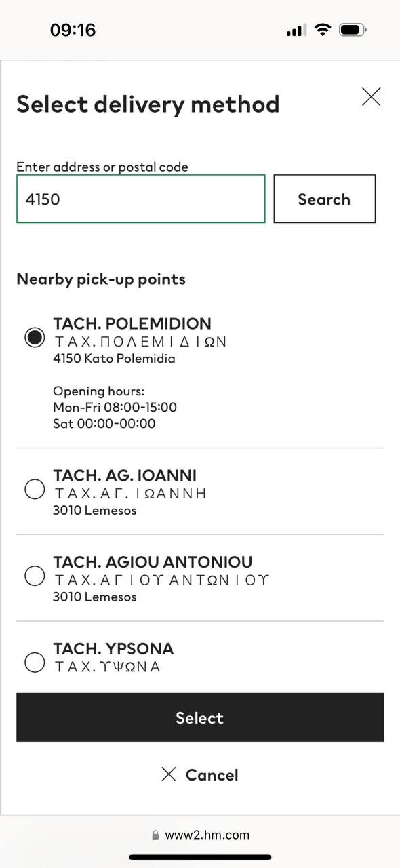Tap the battery indicator icon
The height and width of the screenshot is (868, 400).
[x=353, y=30]
